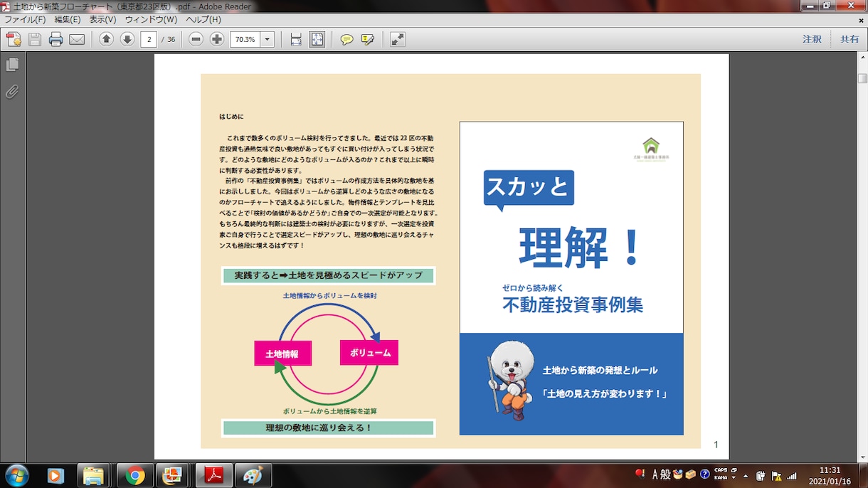868x488 pixels.
Task: Click the taskbar clock showing 11:31
Action: (x=830, y=470)
